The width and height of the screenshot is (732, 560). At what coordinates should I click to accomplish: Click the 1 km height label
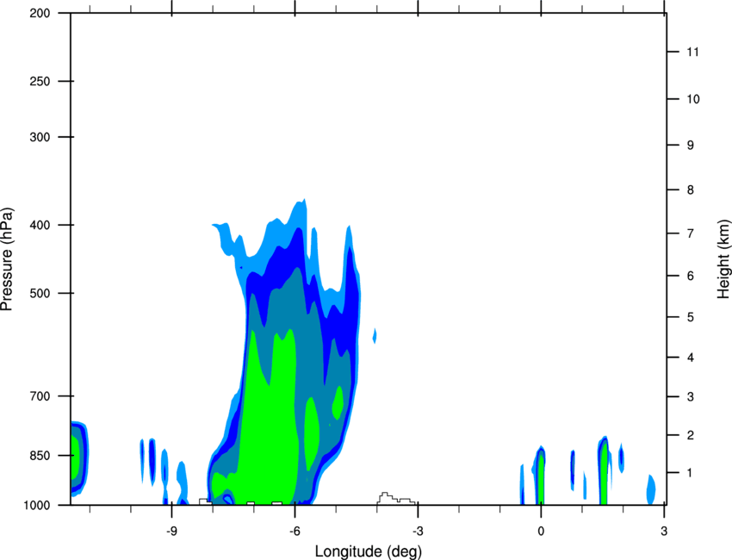pos(690,473)
